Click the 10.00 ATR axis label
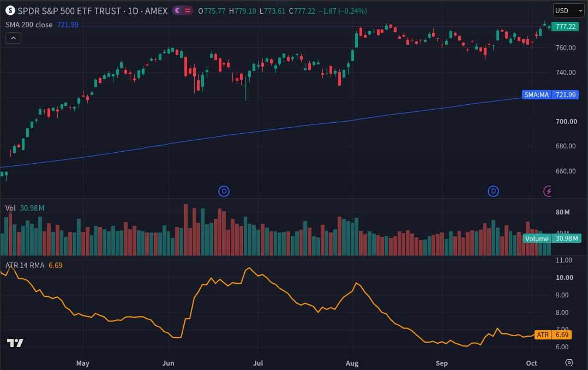 pyautogui.click(x=565, y=278)
